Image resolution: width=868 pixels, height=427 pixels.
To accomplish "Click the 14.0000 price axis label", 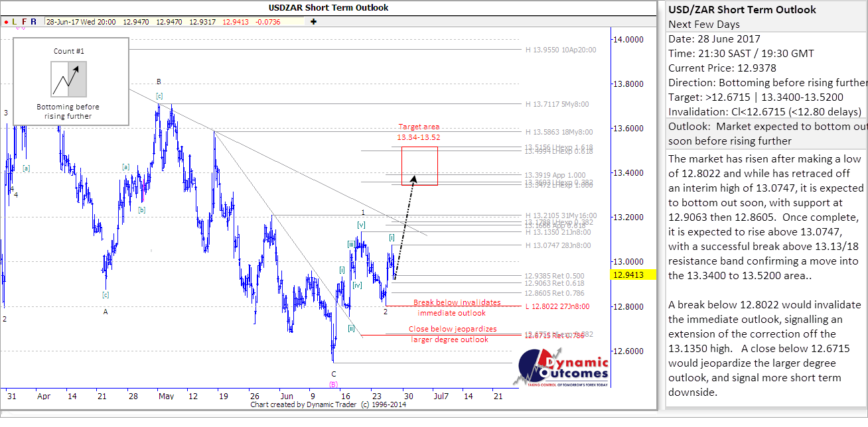I will (628, 39).
